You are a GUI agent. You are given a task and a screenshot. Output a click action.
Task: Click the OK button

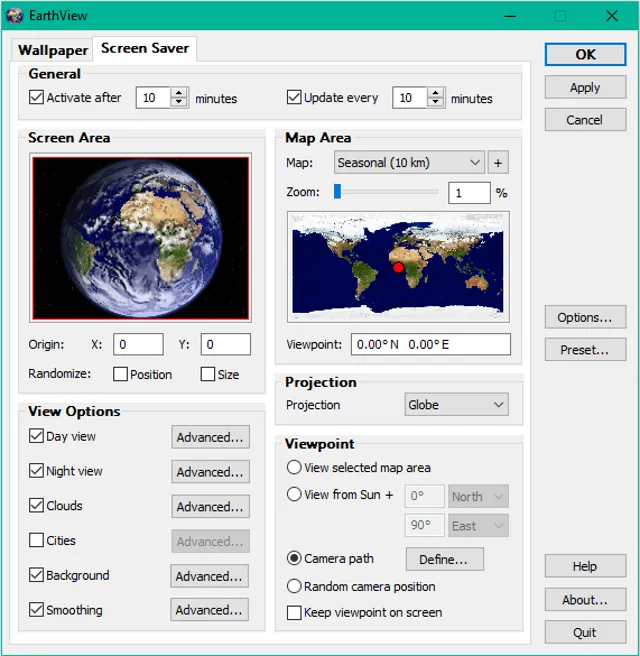pyautogui.click(x=585, y=54)
